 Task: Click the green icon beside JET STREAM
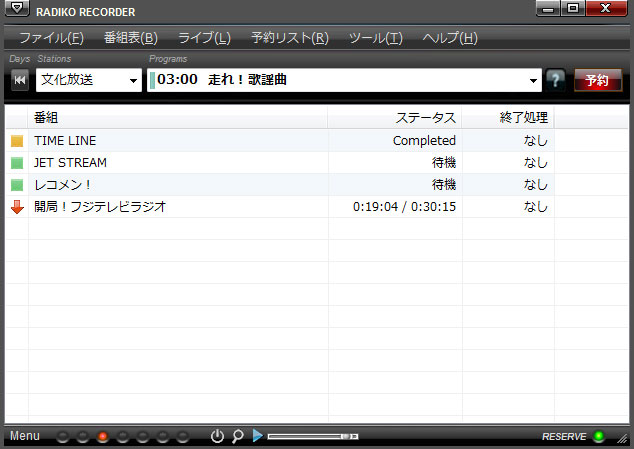click(x=17, y=163)
